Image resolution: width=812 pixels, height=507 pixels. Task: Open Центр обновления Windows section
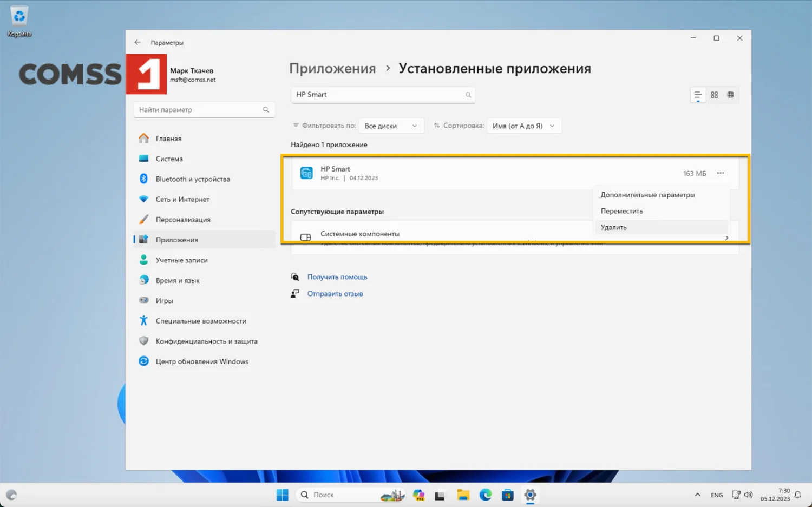(x=204, y=361)
